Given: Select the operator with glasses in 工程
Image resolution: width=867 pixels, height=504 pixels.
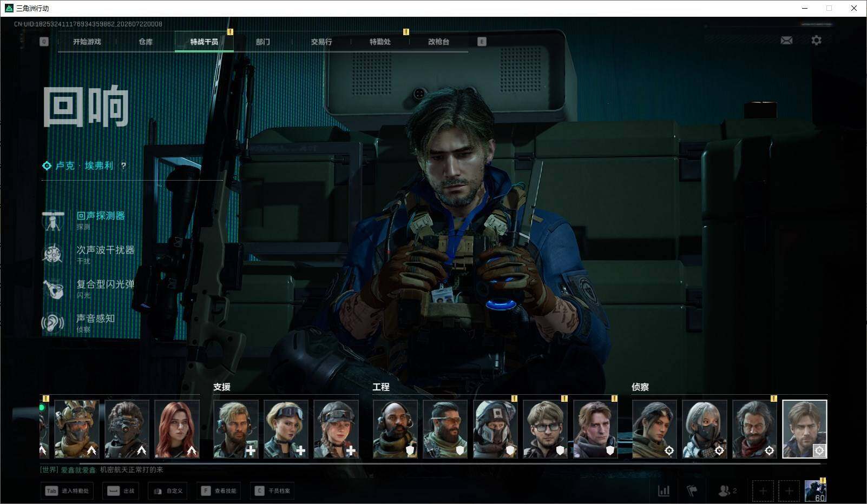Looking at the screenshot, I should click(x=546, y=429).
